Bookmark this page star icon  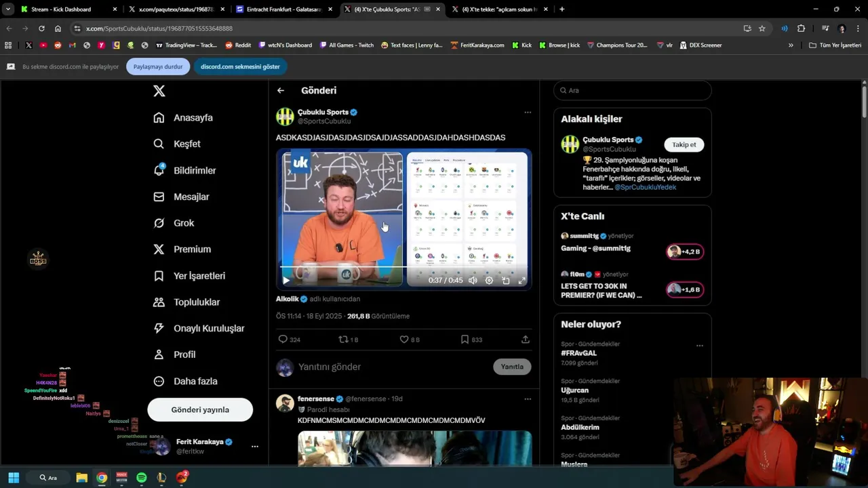[x=762, y=28]
